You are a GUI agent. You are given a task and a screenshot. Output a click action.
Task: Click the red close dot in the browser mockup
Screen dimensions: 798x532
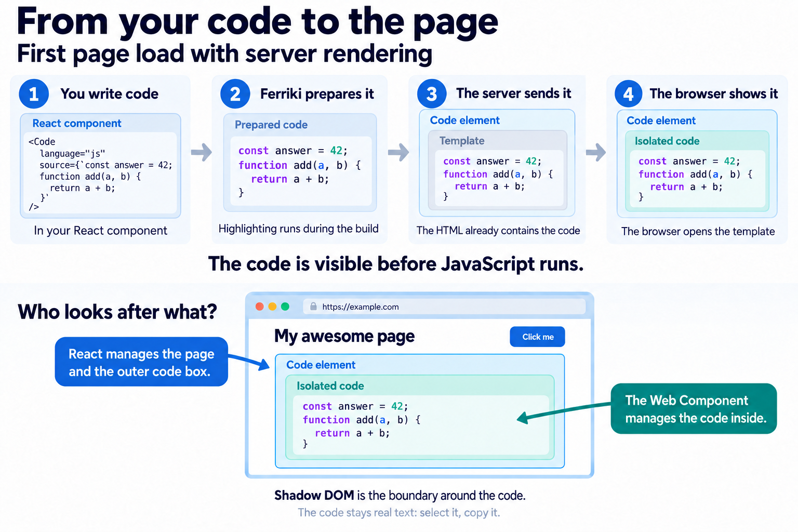coord(260,307)
